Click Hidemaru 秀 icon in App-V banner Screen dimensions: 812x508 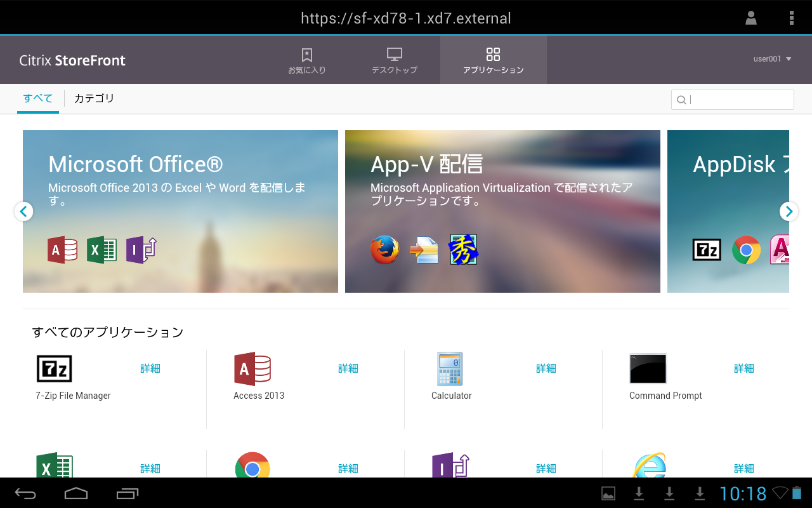463,250
